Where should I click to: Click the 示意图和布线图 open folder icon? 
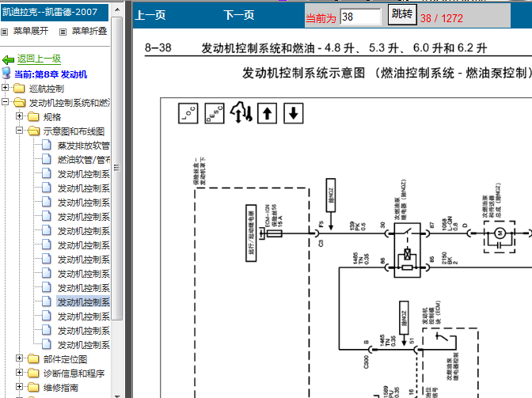[33, 131]
